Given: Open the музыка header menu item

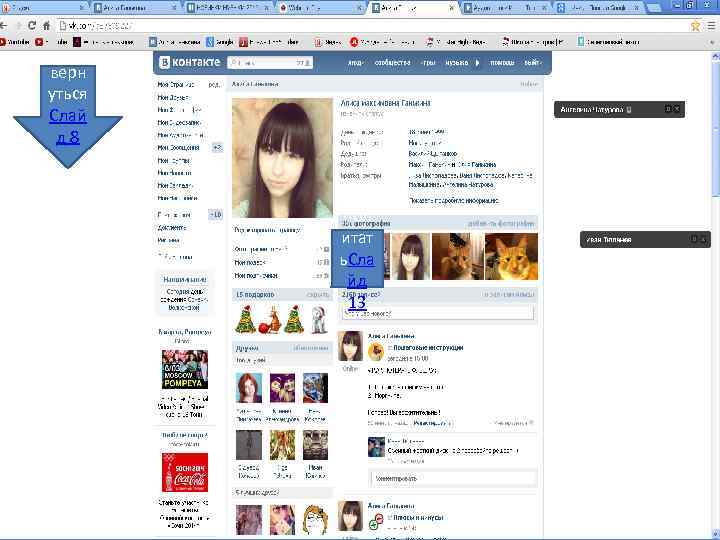Looking at the screenshot, I should [456, 62].
